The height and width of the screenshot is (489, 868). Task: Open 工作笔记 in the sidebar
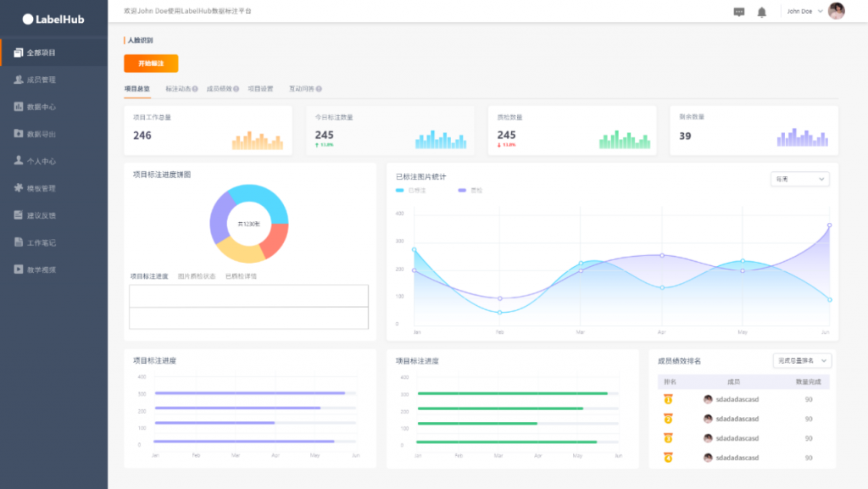53,242
